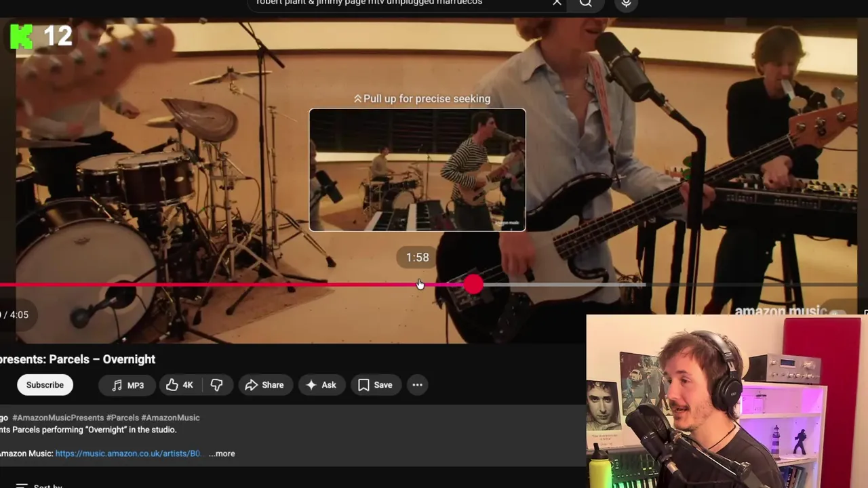Open the Share dialog
Image resolution: width=868 pixels, height=488 pixels.
(264, 385)
